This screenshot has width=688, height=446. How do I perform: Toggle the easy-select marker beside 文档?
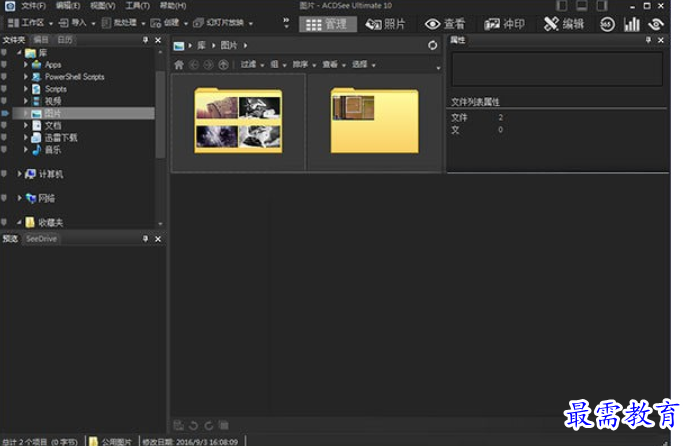(4, 126)
